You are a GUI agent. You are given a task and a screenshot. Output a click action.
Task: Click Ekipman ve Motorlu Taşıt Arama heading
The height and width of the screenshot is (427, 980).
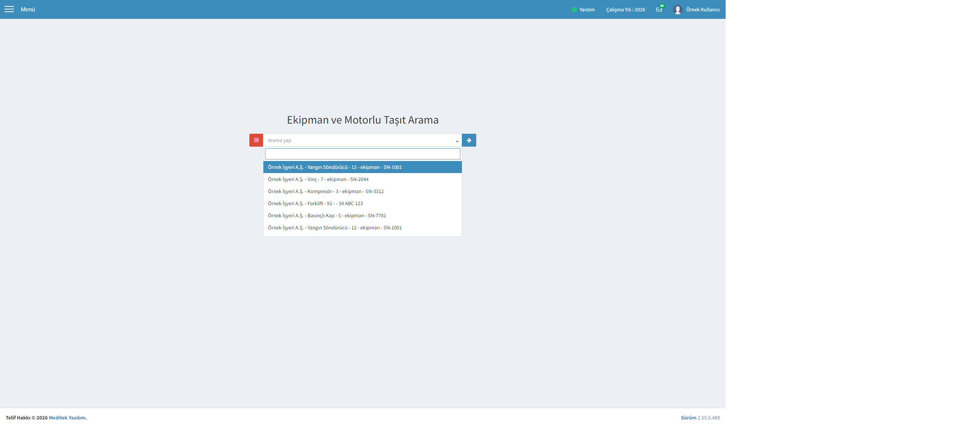click(362, 120)
